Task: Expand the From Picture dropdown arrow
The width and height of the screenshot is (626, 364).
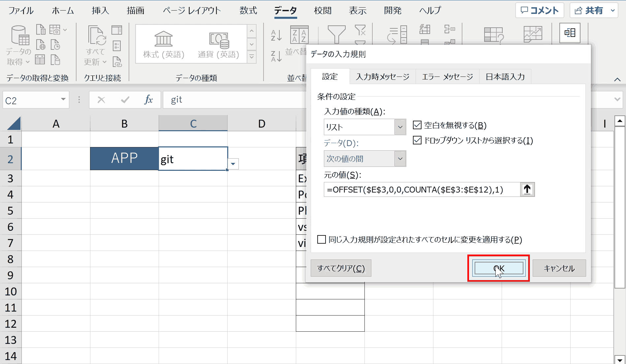Action: [65, 30]
